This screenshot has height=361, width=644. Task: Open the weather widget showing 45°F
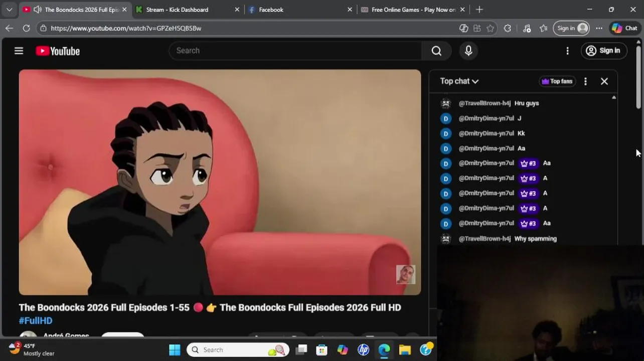point(32,349)
